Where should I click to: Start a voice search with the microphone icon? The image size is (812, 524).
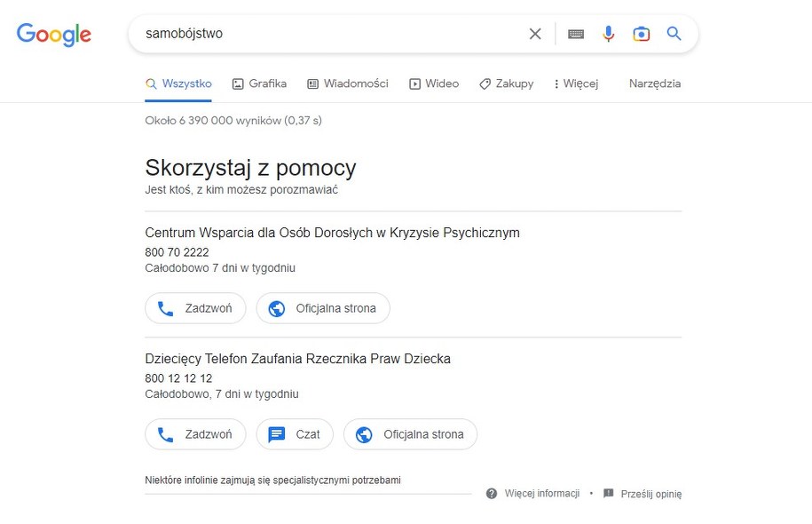coord(609,33)
